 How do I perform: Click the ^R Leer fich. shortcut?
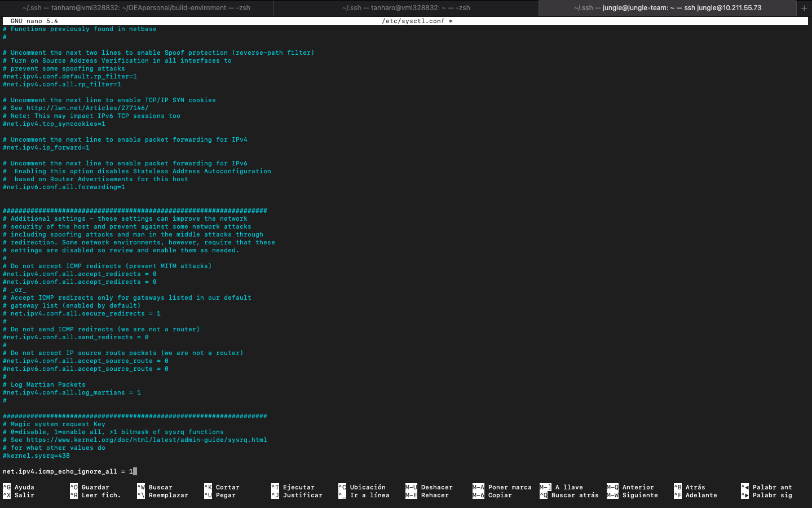point(95,495)
